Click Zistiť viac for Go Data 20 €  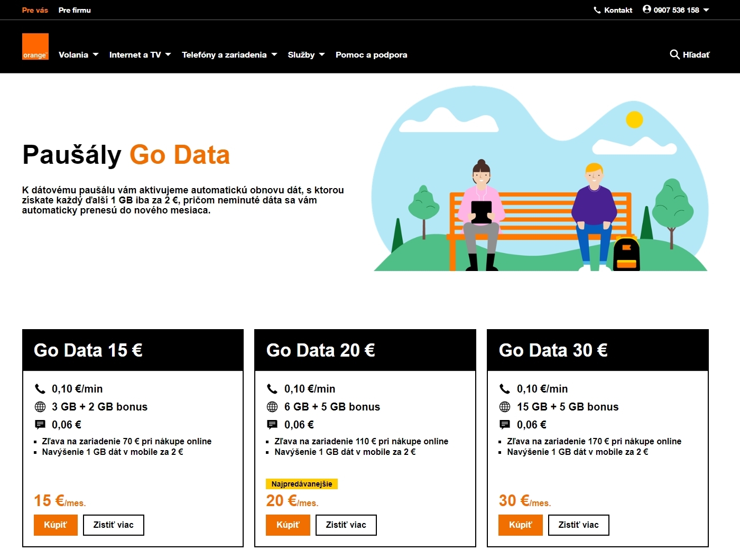(346, 525)
